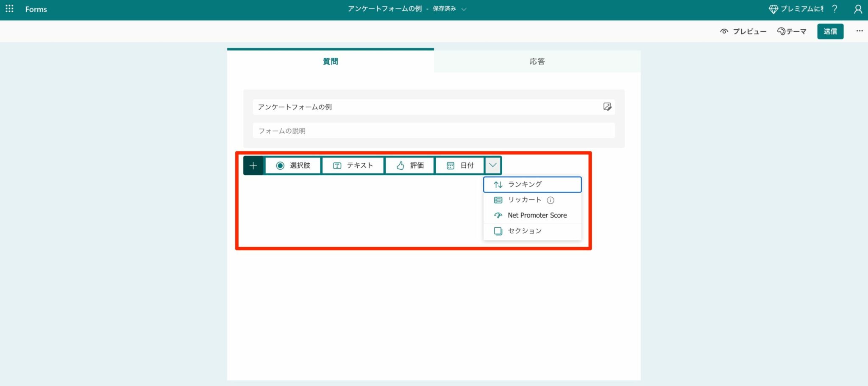Select the 選択肢 (Choice) question type

click(292, 165)
